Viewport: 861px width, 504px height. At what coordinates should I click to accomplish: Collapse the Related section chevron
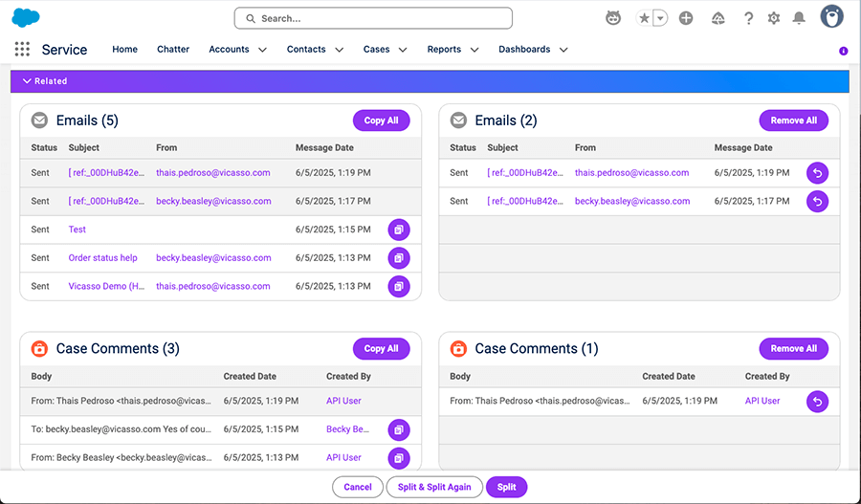(x=27, y=81)
